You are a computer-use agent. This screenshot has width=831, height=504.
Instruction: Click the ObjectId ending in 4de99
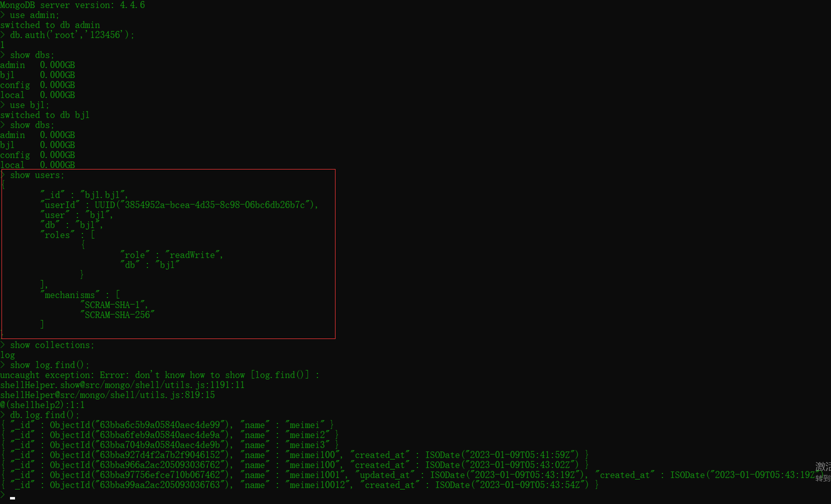click(x=139, y=425)
